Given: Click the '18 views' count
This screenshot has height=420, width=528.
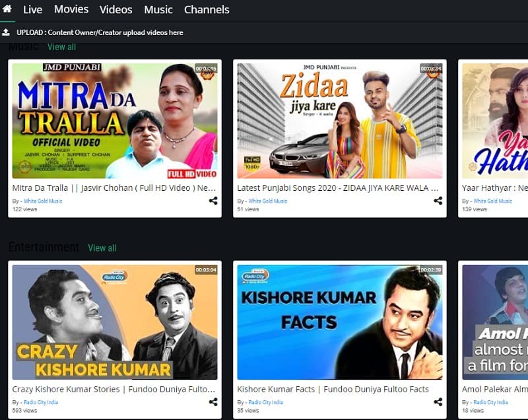Looking at the screenshot, I should coord(473,410).
